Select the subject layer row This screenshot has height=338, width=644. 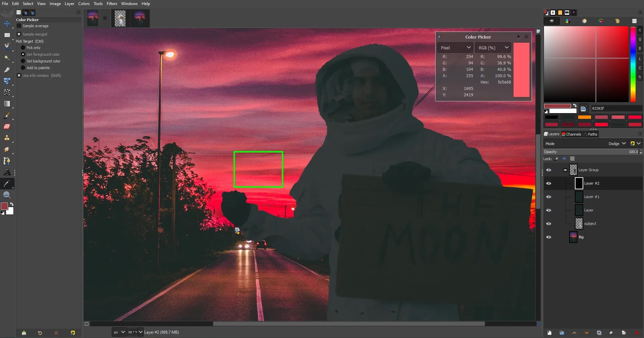[593, 224]
